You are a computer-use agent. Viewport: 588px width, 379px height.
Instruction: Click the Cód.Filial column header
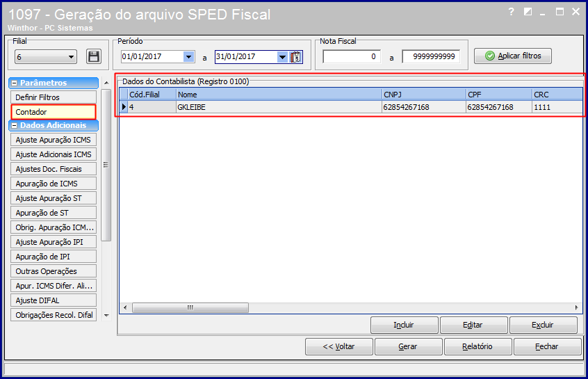(152, 95)
